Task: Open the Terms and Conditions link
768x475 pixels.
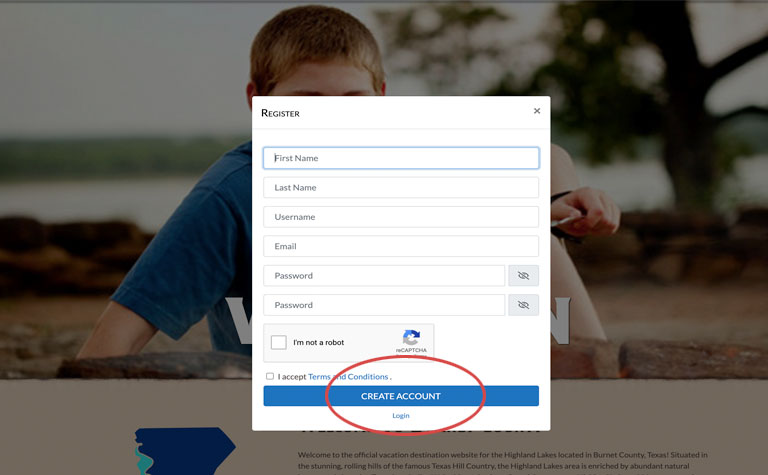Action: [348, 377]
